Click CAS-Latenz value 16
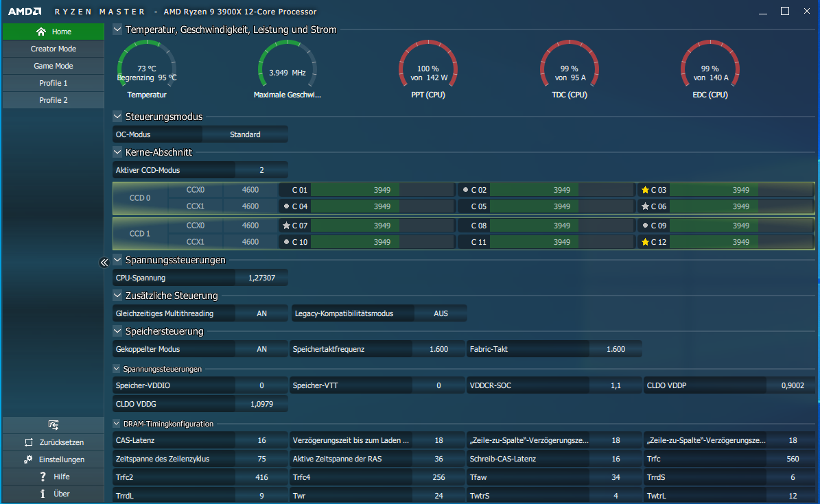 click(261, 440)
